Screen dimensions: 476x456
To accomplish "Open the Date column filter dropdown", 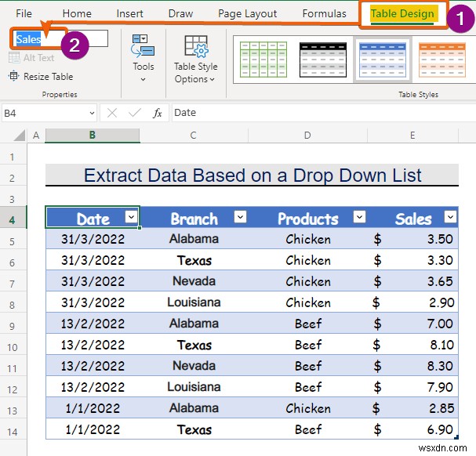I will point(131,216).
